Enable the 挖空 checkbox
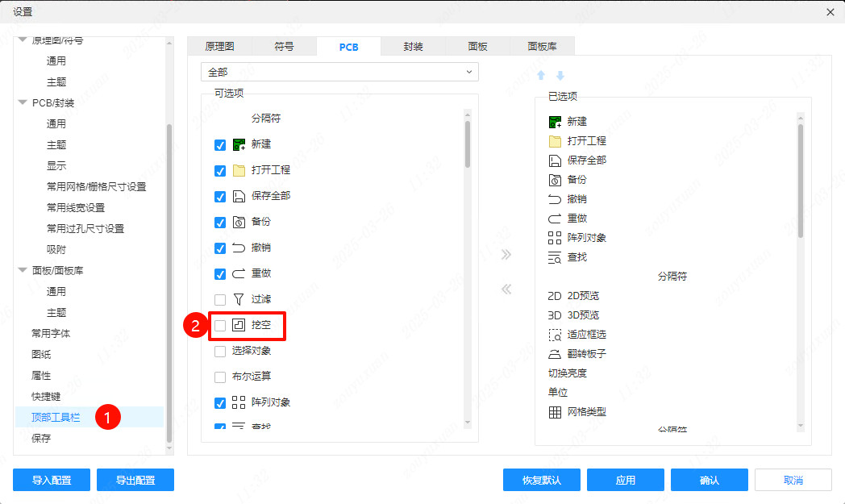This screenshot has height=504, width=845. [220, 327]
